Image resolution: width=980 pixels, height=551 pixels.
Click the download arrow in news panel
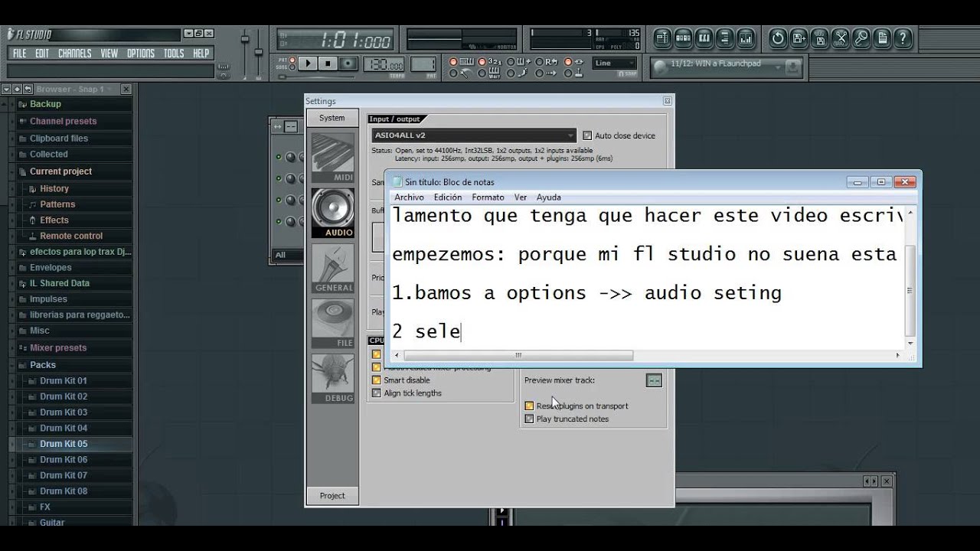pos(792,67)
